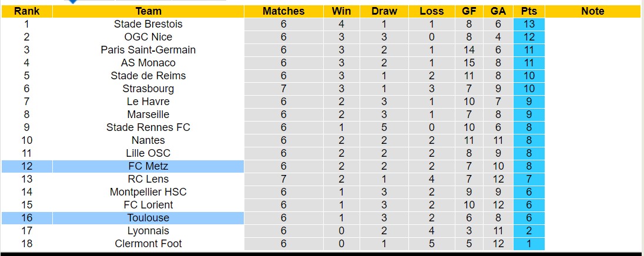Open the OGC Nice team entry
The height and width of the screenshot is (256, 644).
(x=148, y=37)
